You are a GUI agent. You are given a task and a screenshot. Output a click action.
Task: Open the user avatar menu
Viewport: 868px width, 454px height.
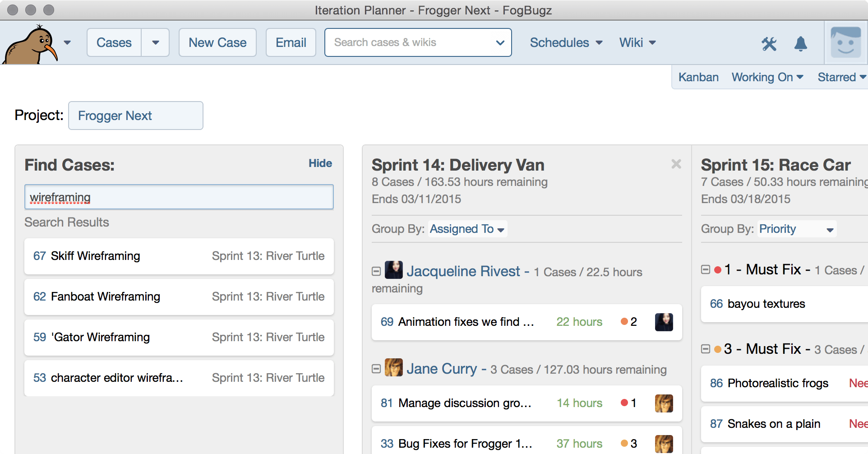(x=846, y=42)
